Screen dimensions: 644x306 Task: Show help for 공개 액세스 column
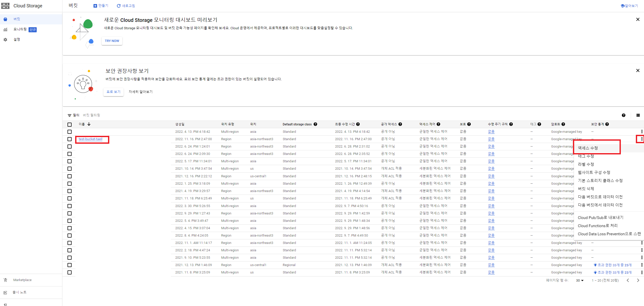pyautogui.click(x=400, y=124)
